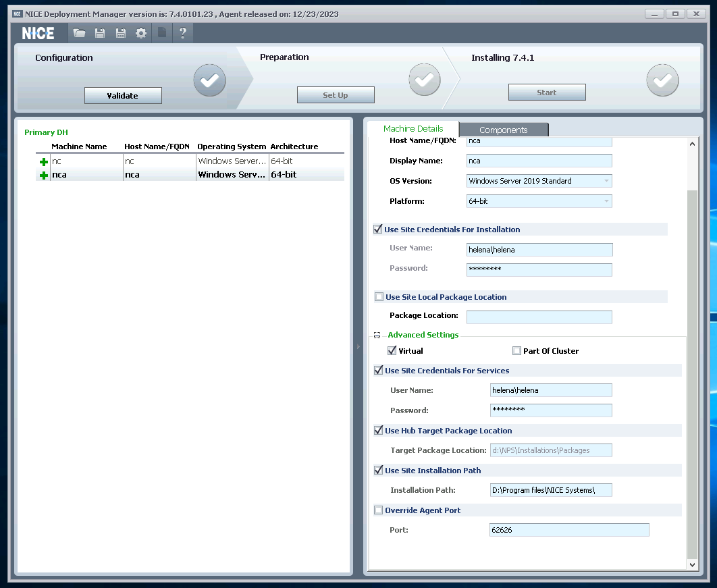
Task: Select the Machine Details tab
Action: [x=413, y=129]
